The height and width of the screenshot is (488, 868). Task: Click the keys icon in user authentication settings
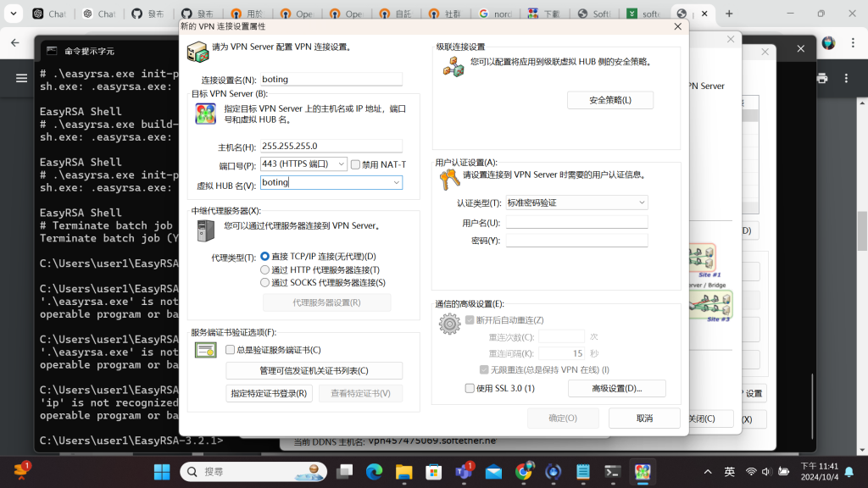click(449, 180)
